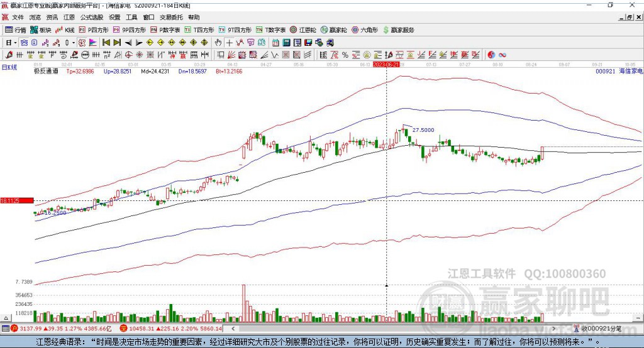
Task: Select the red target-circle drawing tool
Action: point(128,55)
